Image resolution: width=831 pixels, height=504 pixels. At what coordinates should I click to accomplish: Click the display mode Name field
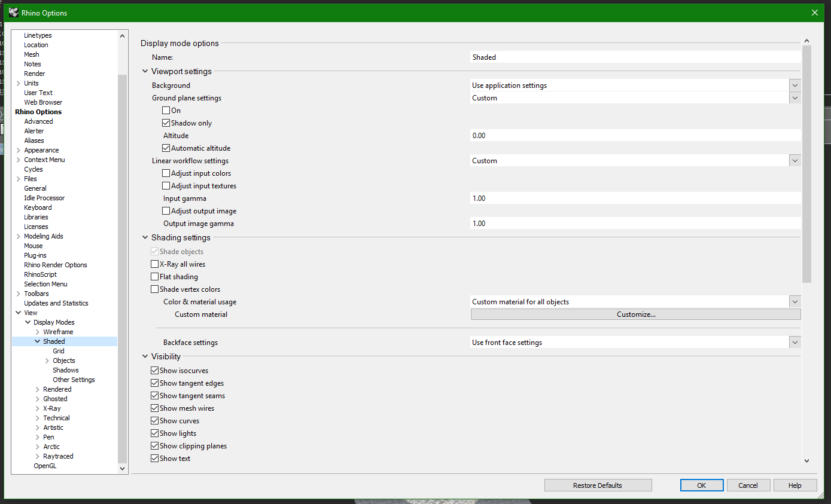tap(635, 57)
